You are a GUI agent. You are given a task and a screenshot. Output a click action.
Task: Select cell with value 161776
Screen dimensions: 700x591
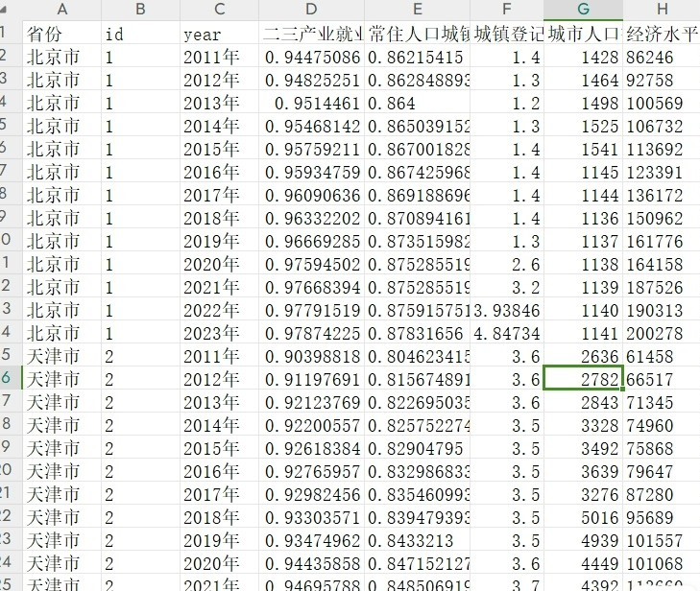[662, 242]
